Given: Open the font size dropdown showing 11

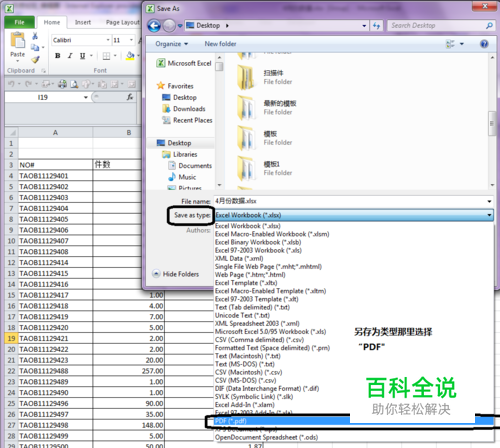Looking at the screenshot, I should [131, 40].
